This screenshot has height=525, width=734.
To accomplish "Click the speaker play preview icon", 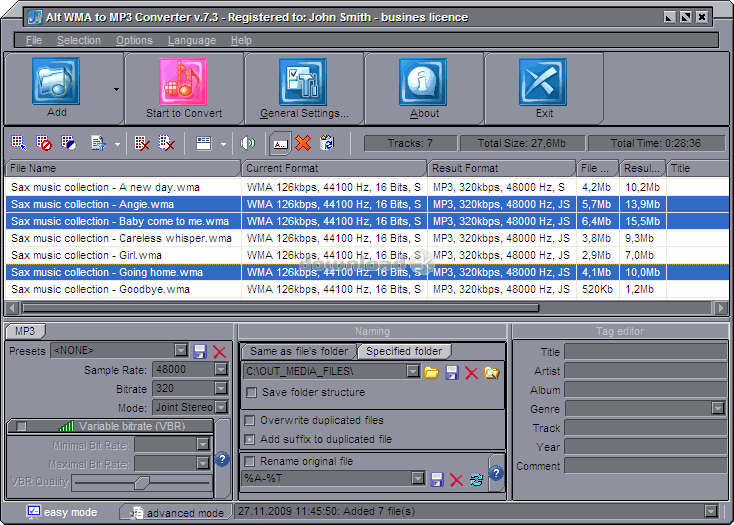I will (x=248, y=143).
